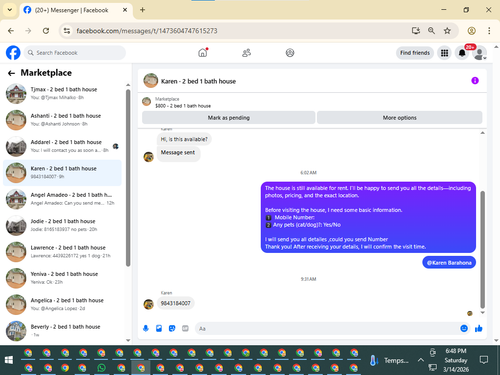Click the Facebook logo home icon
Screen dimensions: 500x375
pyautogui.click(x=13, y=53)
